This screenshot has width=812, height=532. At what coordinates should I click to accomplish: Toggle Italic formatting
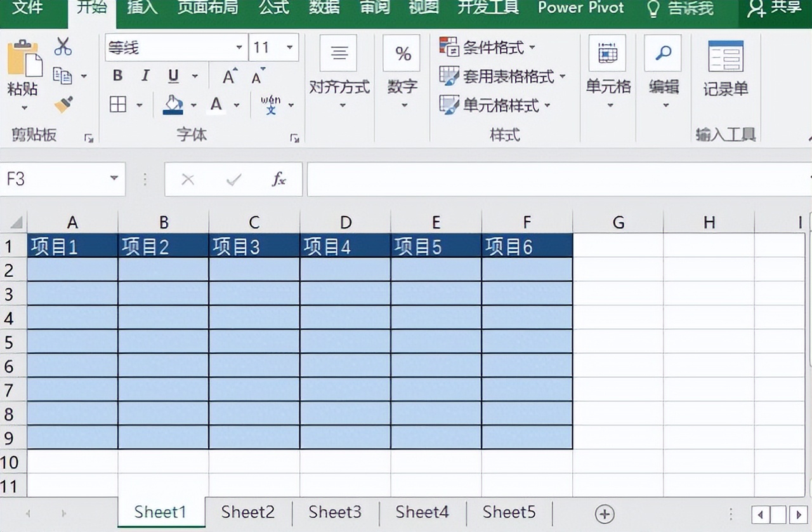pos(145,76)
